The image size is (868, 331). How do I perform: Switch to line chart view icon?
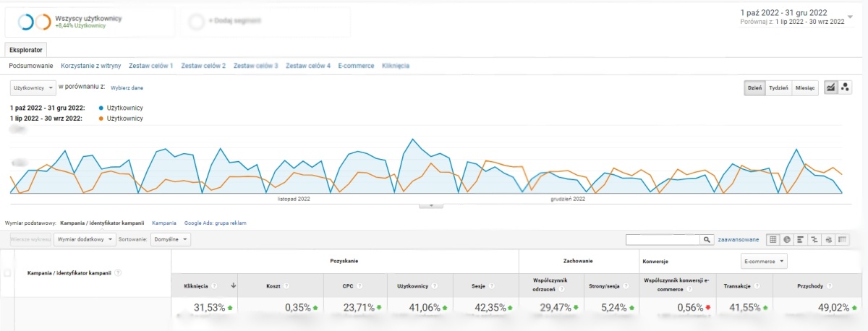(x=830, y=87)
